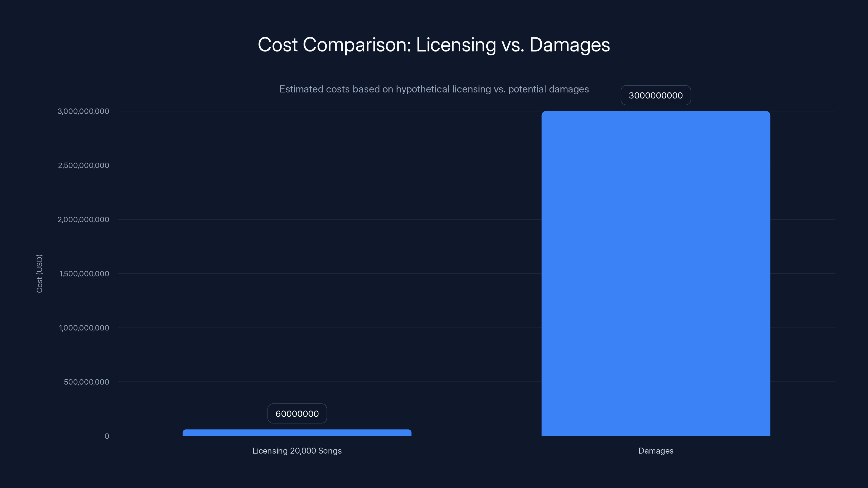Click the "3000000000" value label
The width and height of the screenshot is (868, 488).
pyautogui.click(x=655, y=95)
